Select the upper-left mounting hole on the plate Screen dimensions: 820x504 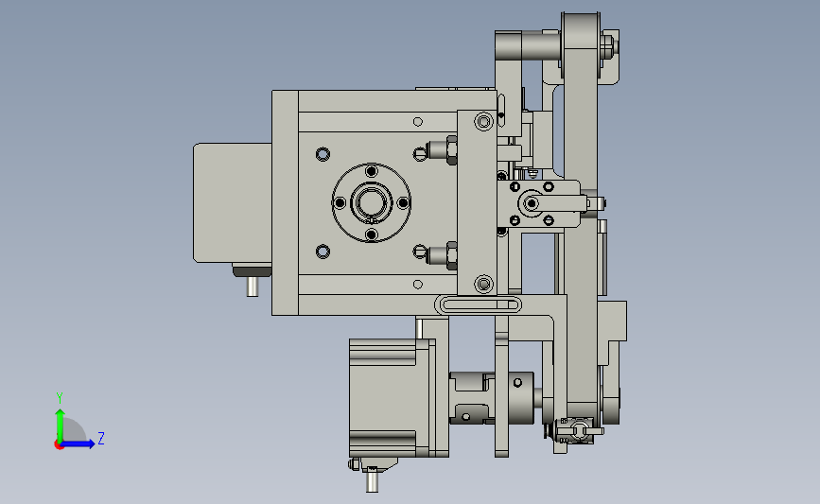coord(323,154)
